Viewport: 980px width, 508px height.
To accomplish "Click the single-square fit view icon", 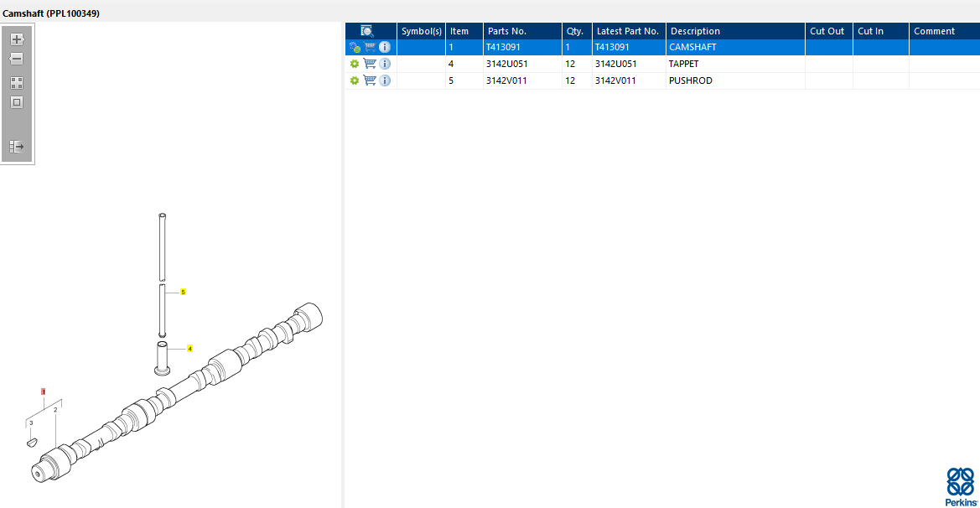I will pyautogui.click(x=17, y=102).
